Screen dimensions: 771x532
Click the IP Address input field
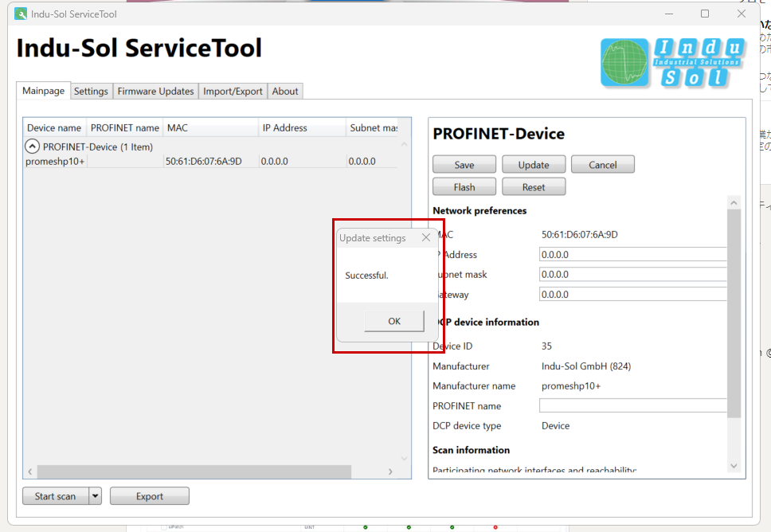tap(633, 255)
